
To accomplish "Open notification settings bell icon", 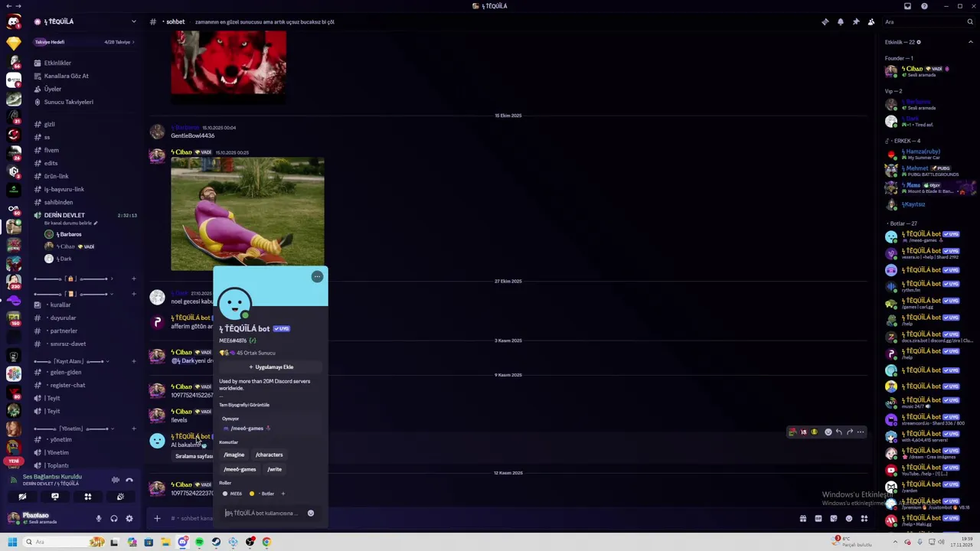I will 840,21.
